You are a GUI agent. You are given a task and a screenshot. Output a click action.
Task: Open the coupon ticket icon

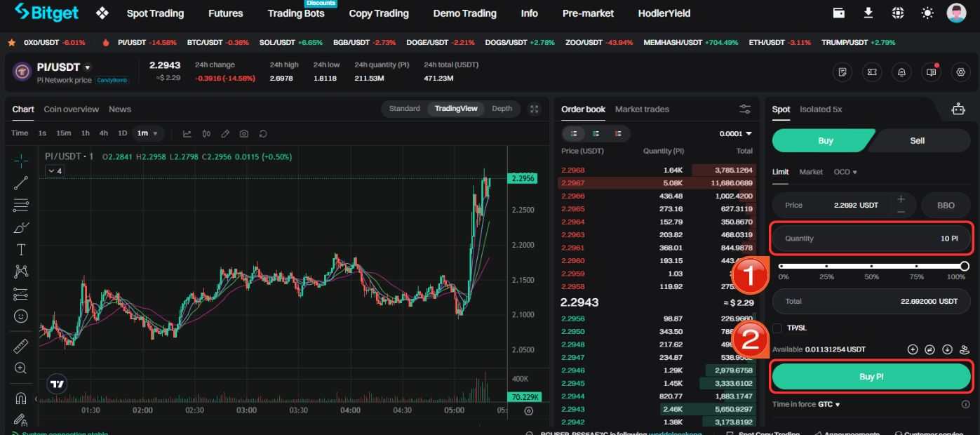click(x=872, y=72)
